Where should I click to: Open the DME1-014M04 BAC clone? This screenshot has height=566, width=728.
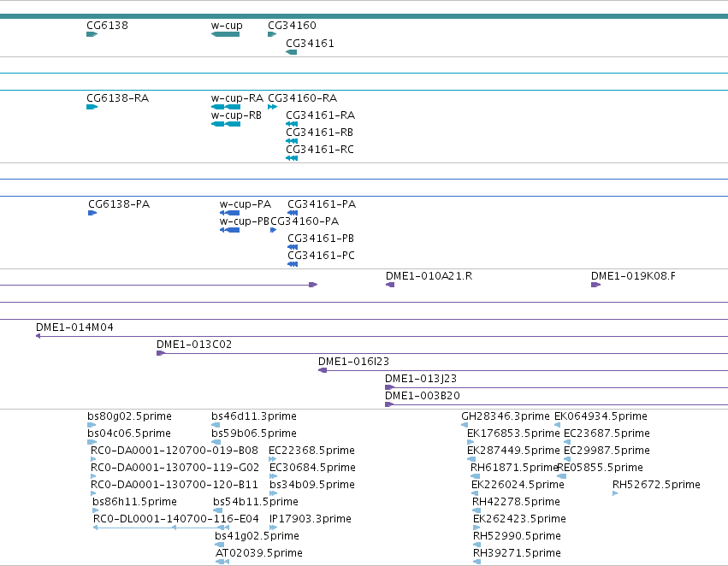click(74, 328)
